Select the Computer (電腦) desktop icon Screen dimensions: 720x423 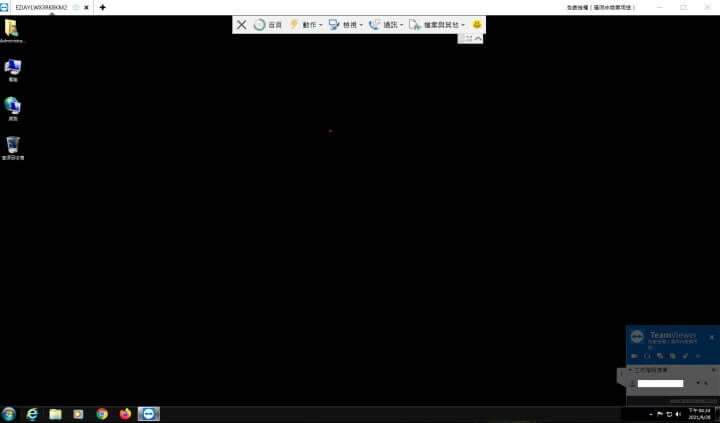tap(12, 70)
